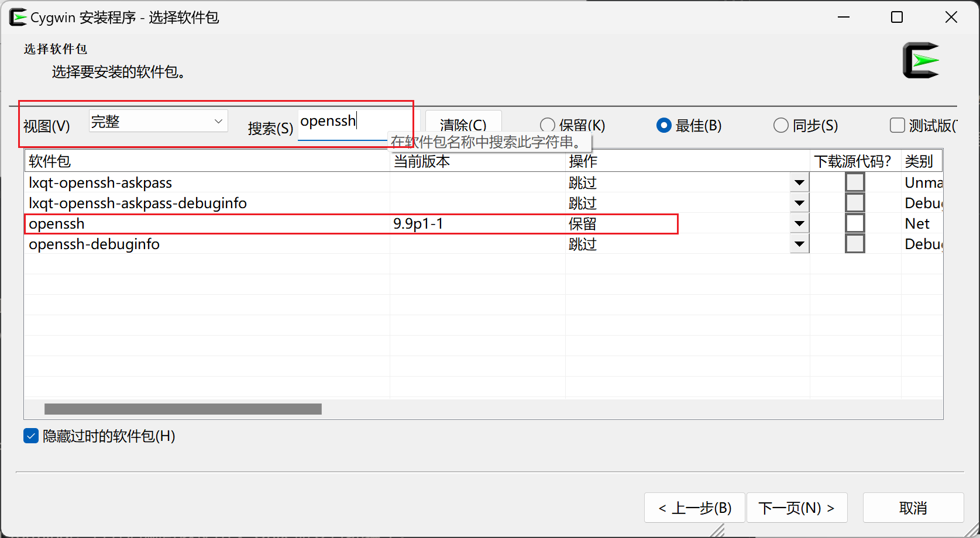This screenshot has width=980, height=538.
Task: Click 跳过 action for openssh-debuginfo
Action: point(583,244)
